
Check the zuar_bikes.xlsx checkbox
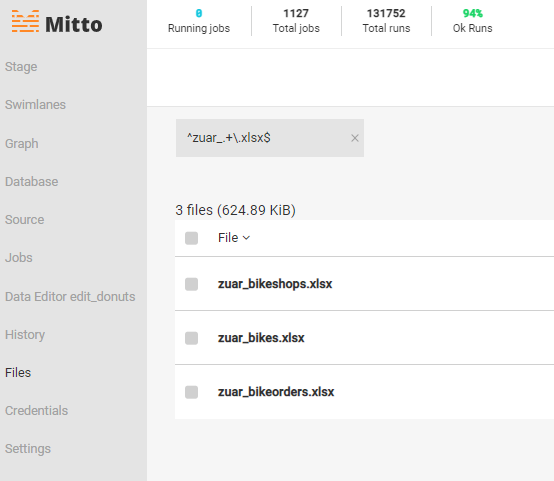pos(191,338)
